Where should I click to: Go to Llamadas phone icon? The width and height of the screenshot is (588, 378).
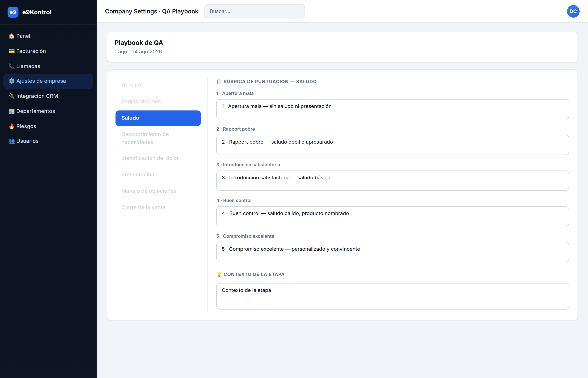12,66
